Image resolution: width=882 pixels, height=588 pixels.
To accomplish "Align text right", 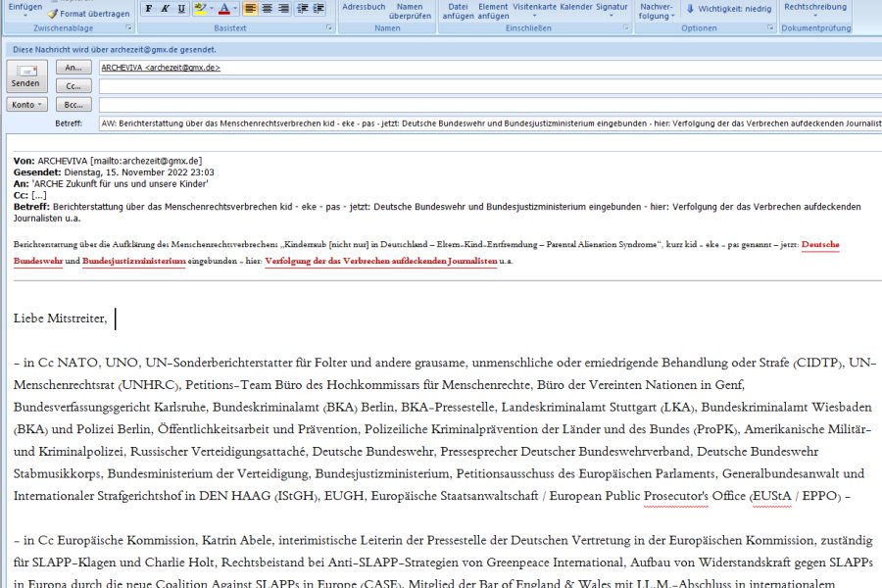I will pos(283,9).
